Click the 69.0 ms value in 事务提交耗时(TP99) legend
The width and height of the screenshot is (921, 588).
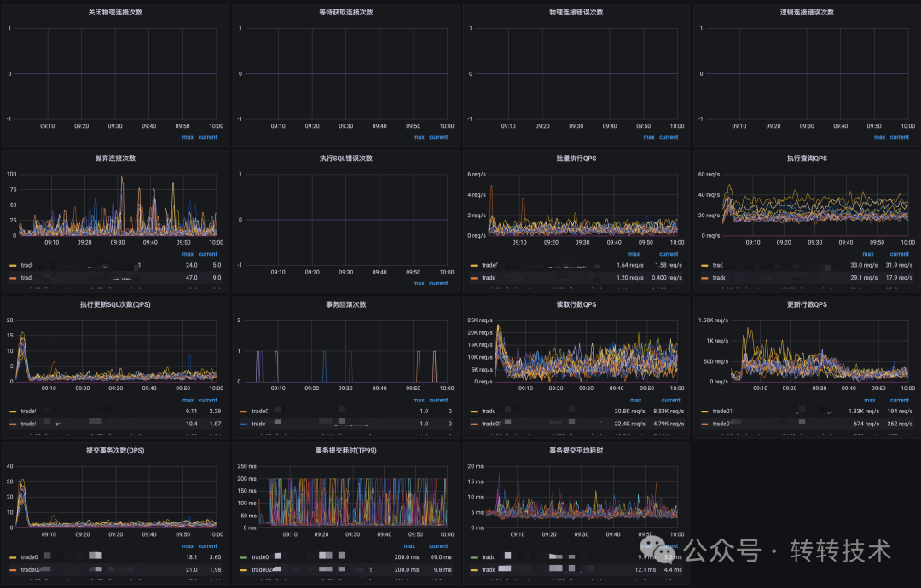point(441,557)
